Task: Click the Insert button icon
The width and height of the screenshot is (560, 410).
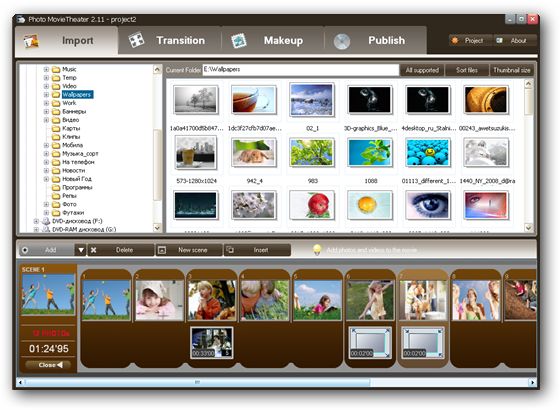Action: click(230, 250)
